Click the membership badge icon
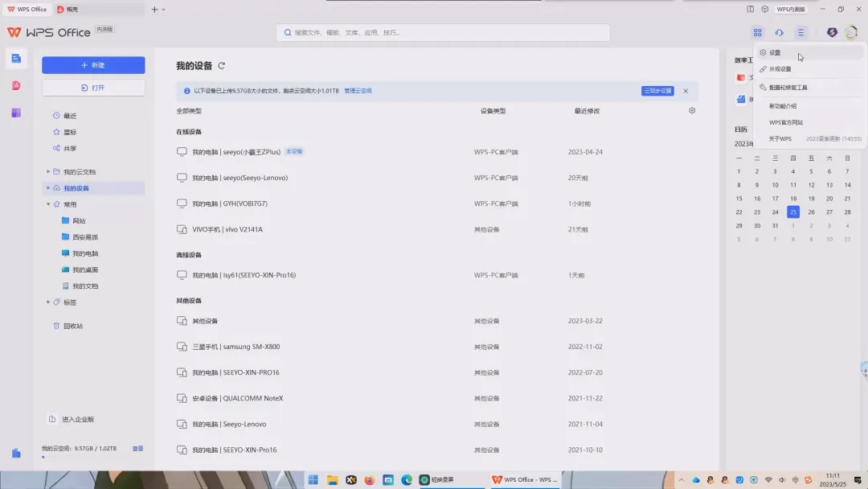The height and width of the screenshot is (489, 868). tap(832, 33)
